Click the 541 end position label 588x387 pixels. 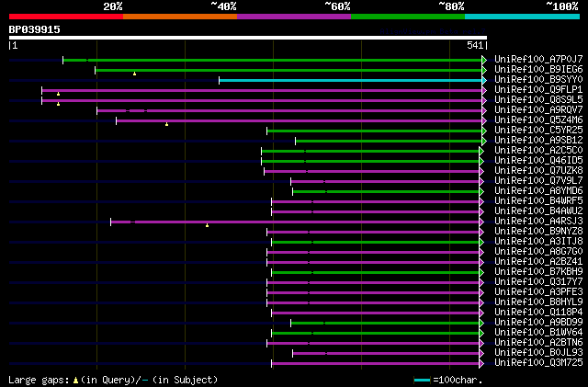pyautogui.click(x=475, y=45)
